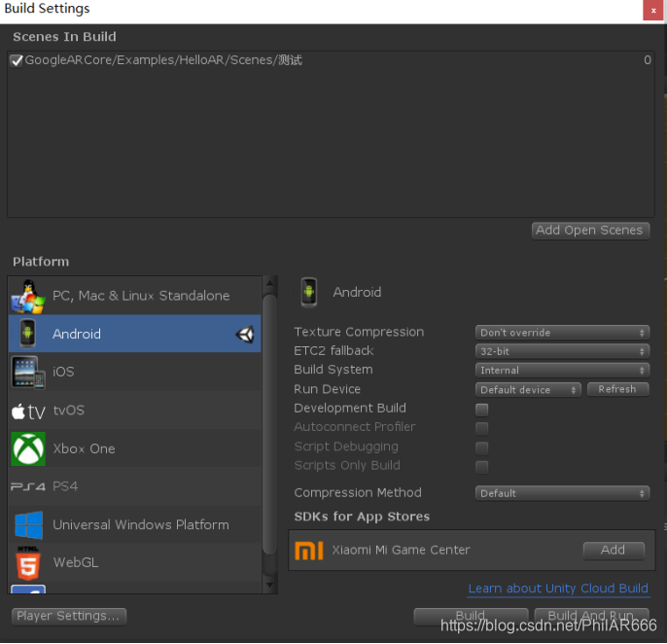Image resolution: width=667 pixels, height=644 pixels.
Task: Select PC, Mac & Linux Standalone platform
Action: [x=134, y=296]
